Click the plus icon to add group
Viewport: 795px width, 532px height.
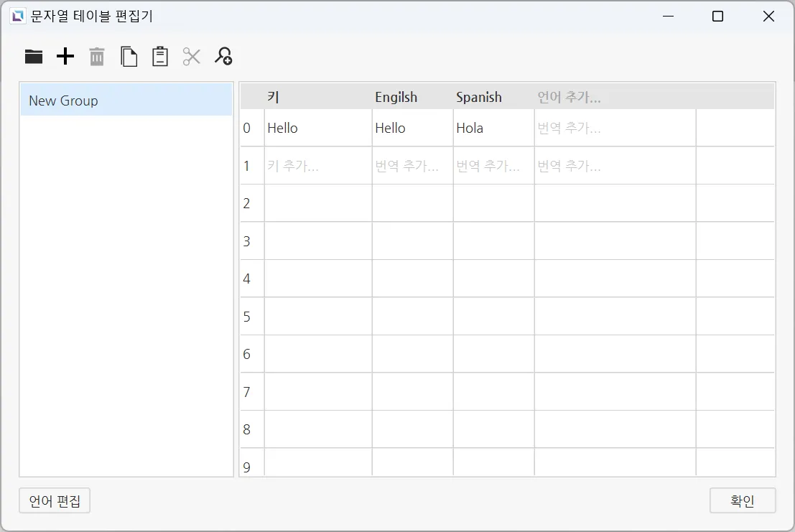pyautogui.click(x=65, y=57)
